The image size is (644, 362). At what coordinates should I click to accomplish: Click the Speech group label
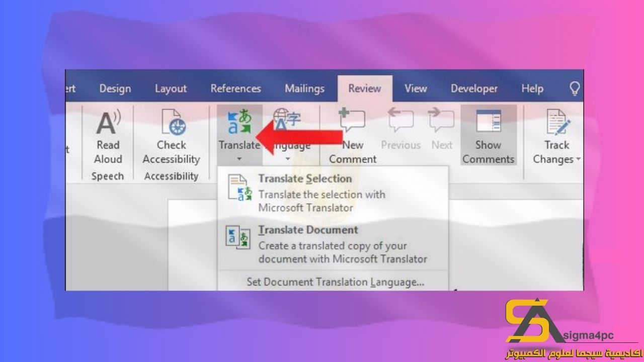point(108,176)
